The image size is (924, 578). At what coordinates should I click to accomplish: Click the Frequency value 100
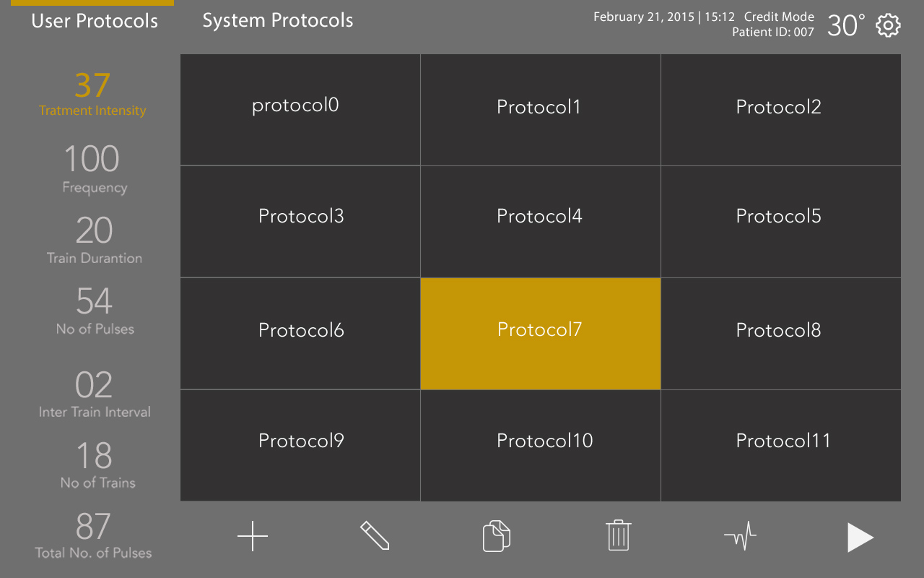coord(92,159)
